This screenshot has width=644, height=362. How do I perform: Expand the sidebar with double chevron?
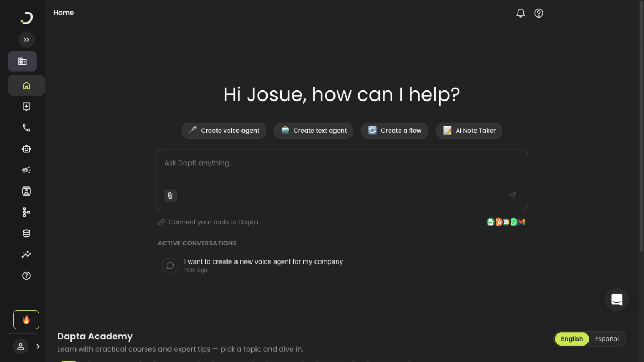tap(26, 40)
